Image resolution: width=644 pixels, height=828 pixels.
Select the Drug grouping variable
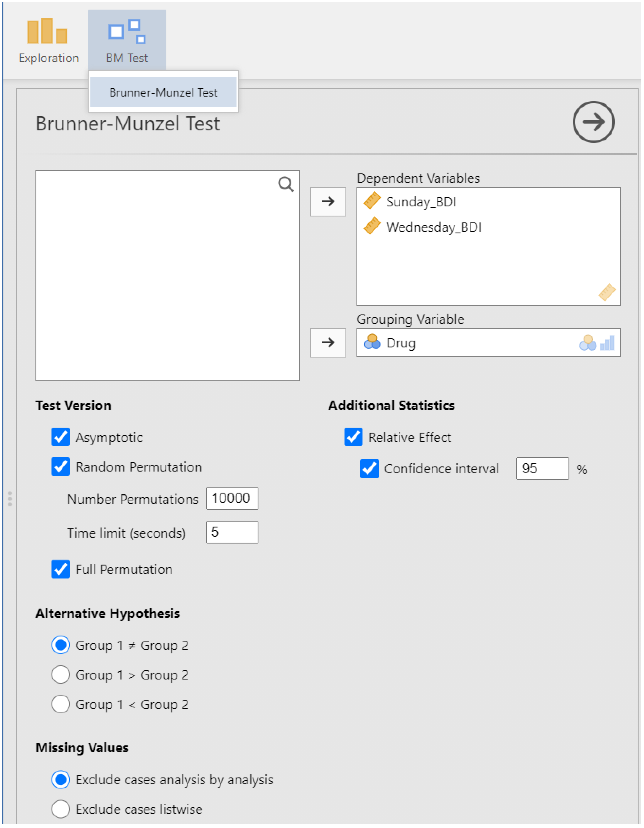tap(401, 343)
